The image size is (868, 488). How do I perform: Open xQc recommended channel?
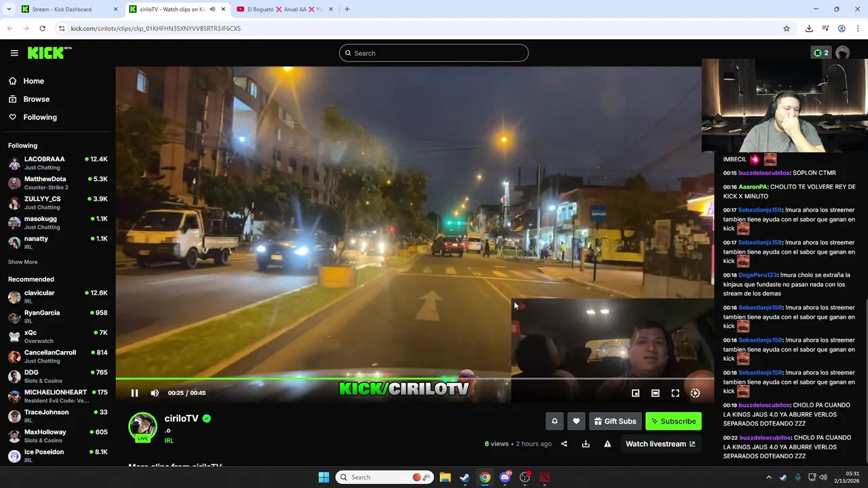tap(58, 336)
